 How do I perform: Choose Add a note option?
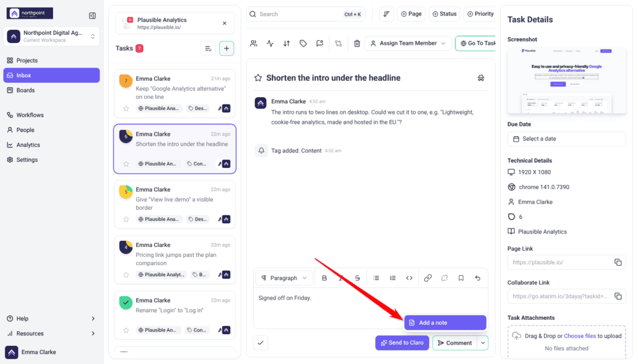pos(445,322)
